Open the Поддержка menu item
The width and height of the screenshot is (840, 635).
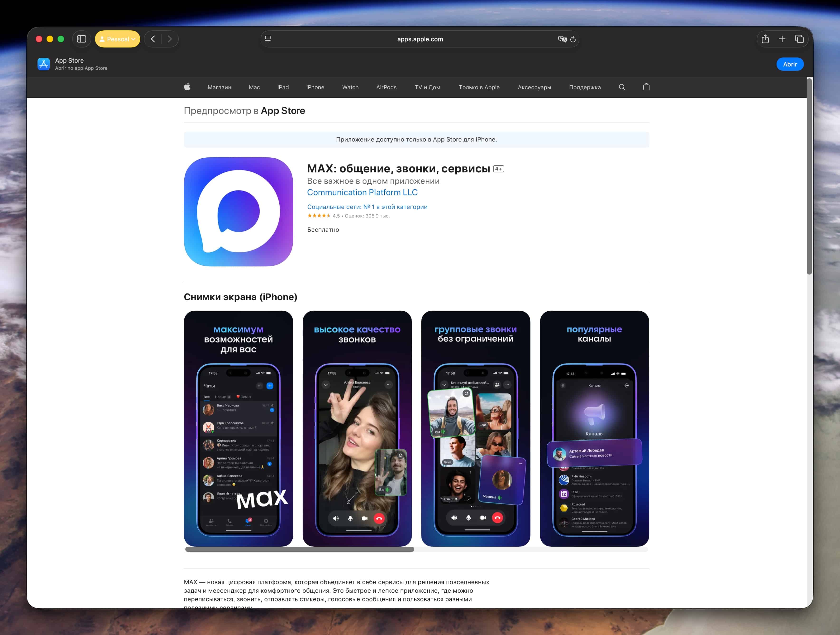(585, 87)
